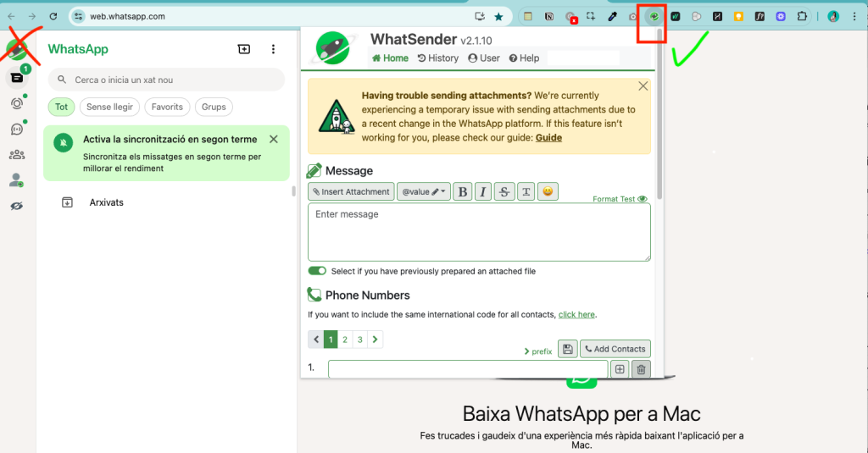Click the new chat icon
868x453 pixels.
click(244, 50)
